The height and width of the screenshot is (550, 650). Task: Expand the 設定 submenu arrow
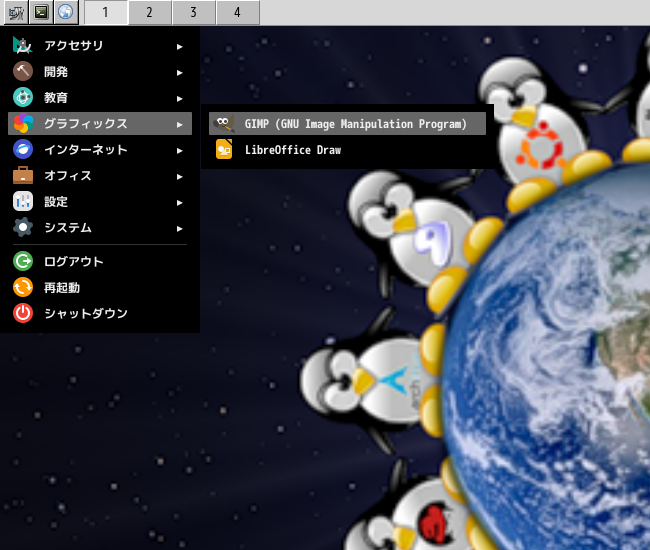coord(179,203)
